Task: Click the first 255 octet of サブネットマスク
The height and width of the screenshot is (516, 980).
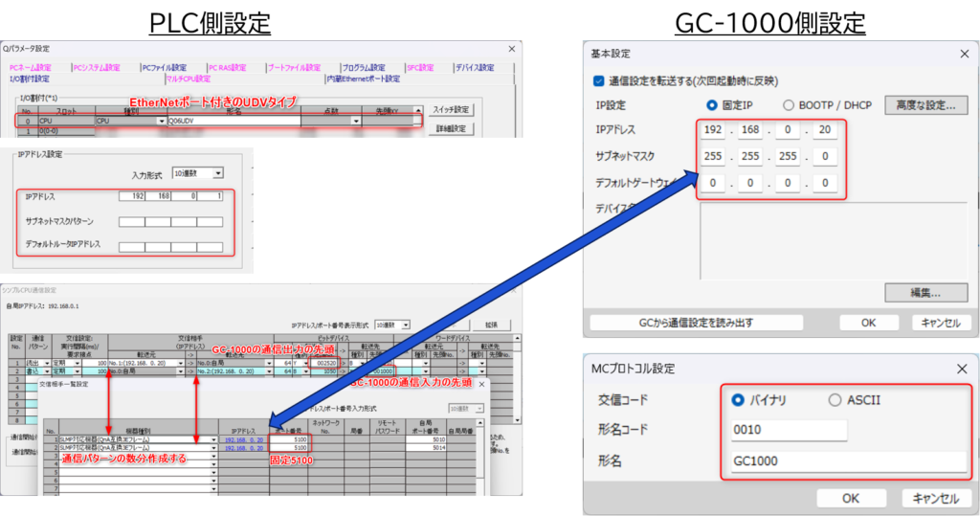Action: (x=712, y=156)
